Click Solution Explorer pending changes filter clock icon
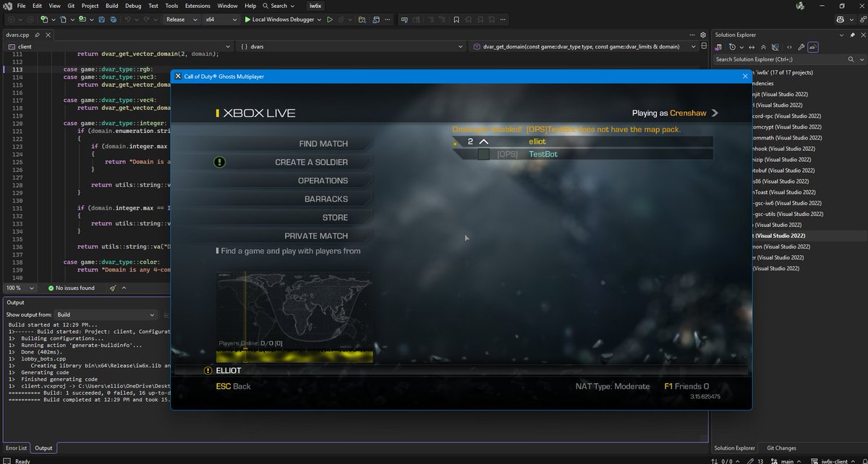Screen dimensions: 868x464 [733, 47]
